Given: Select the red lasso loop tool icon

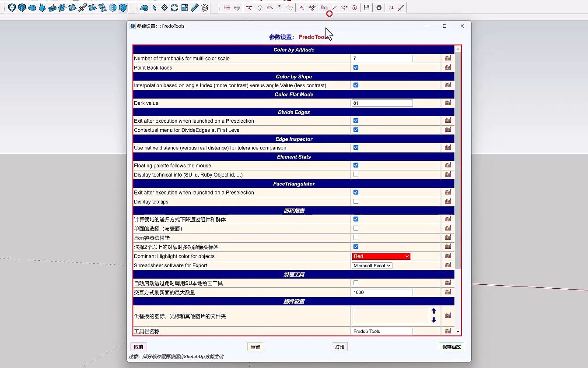Looking at the screenshot, I should pyautogui.click(x=260, y=7).
